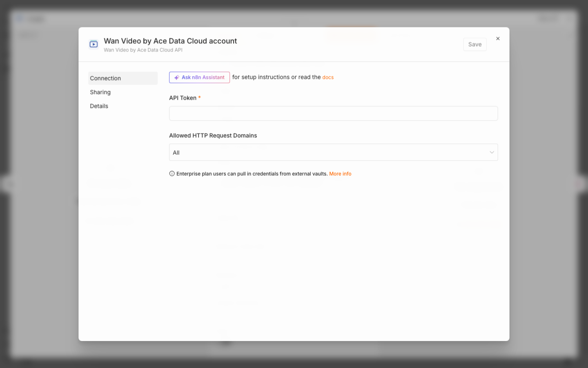Image resolution: width=588 pixels, height=368 pixels.
Task: Click the Wan Video credential icon
Action: click(94, 44)
